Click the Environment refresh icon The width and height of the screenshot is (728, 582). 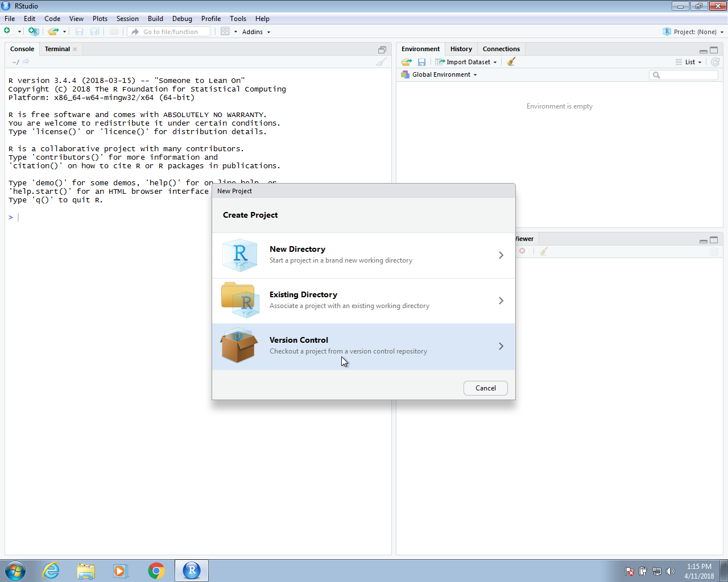point(715,62)
